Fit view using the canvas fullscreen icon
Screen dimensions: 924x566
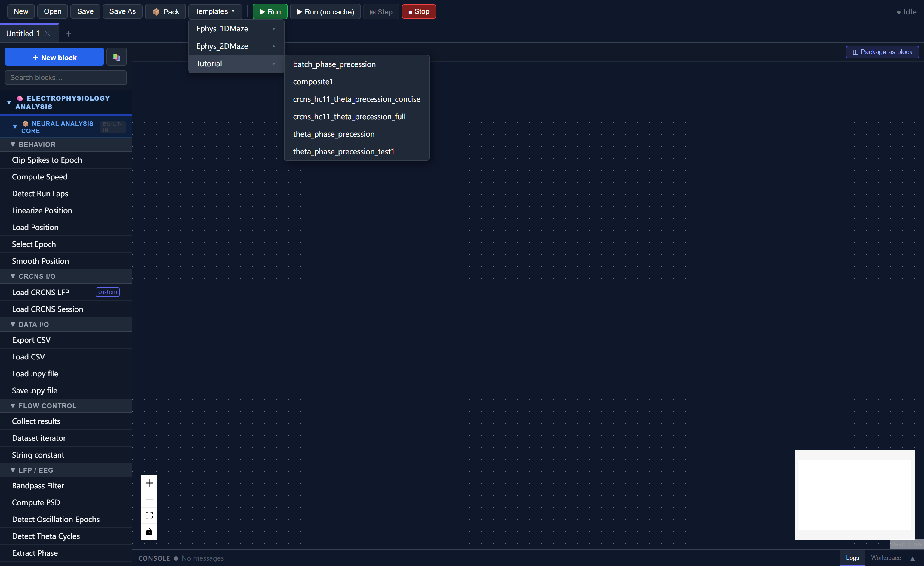149,515
